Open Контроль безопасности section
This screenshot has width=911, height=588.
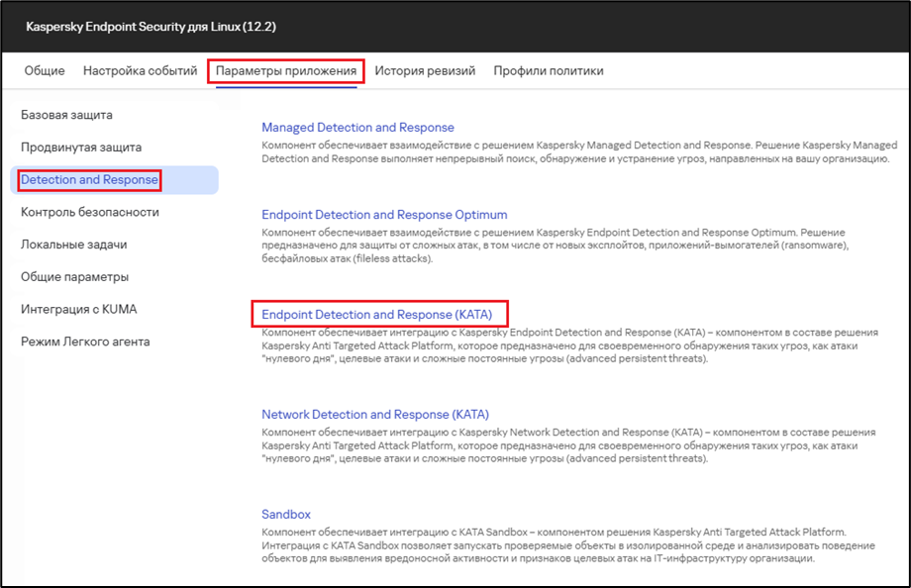(90, 213)
